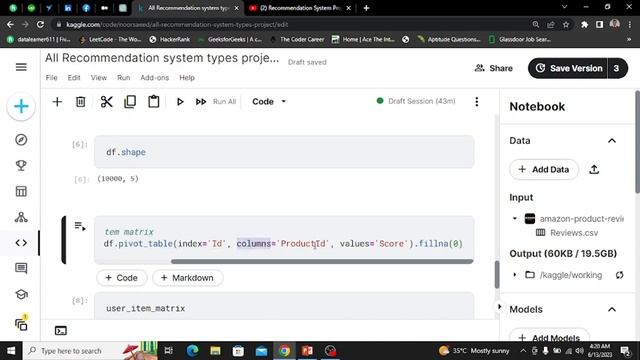
Task: Run current cell with play icon
Action: [180, 102]
